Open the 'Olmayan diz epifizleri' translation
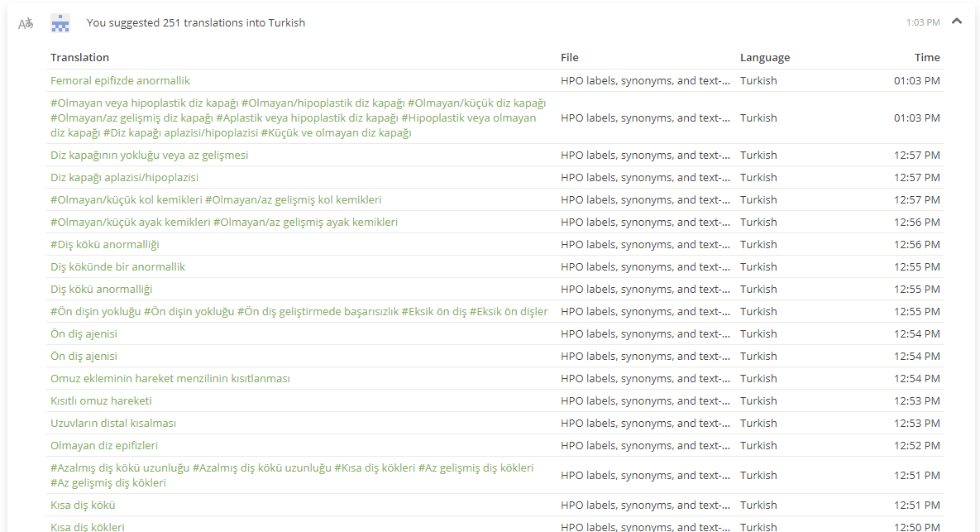 click(x=103, y=446)
